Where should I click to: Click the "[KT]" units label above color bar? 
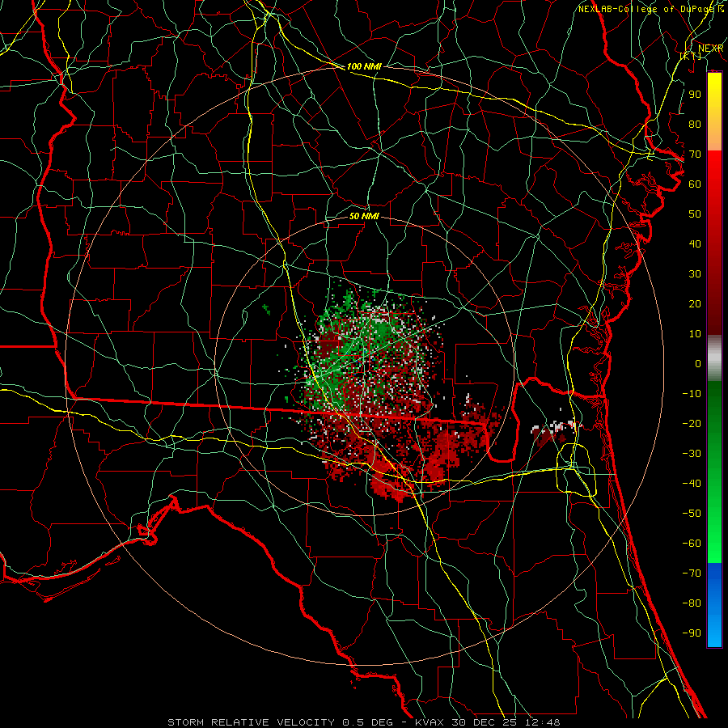[x=691, y=56]
